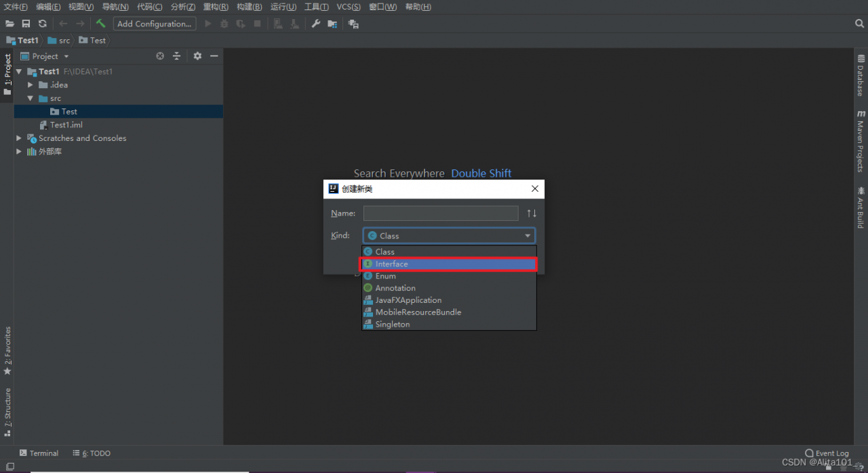The width and height of the screenshot is (868, 473).
Task: Click the Back navigation arrow
Action: click(63, 24)
